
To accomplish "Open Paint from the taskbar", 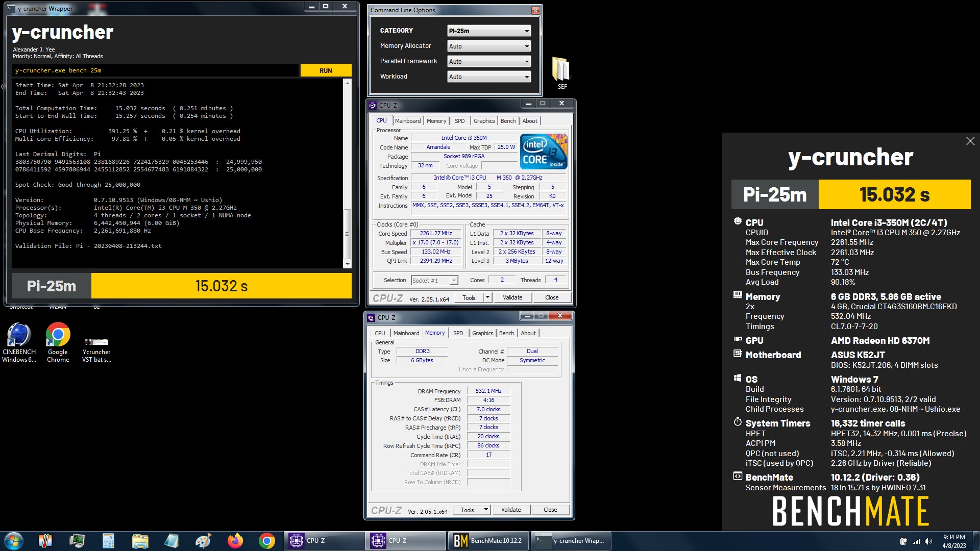I will [203, 541].
